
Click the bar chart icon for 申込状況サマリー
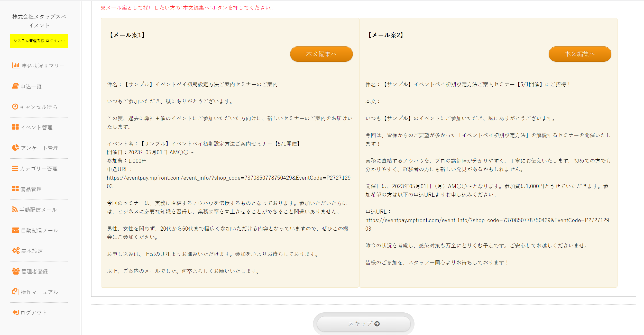(x=16, y=66)
